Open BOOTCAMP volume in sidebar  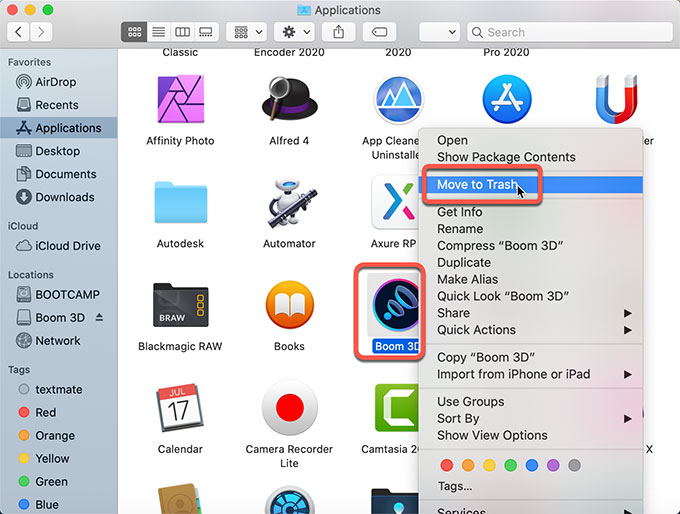click(59, 295)
